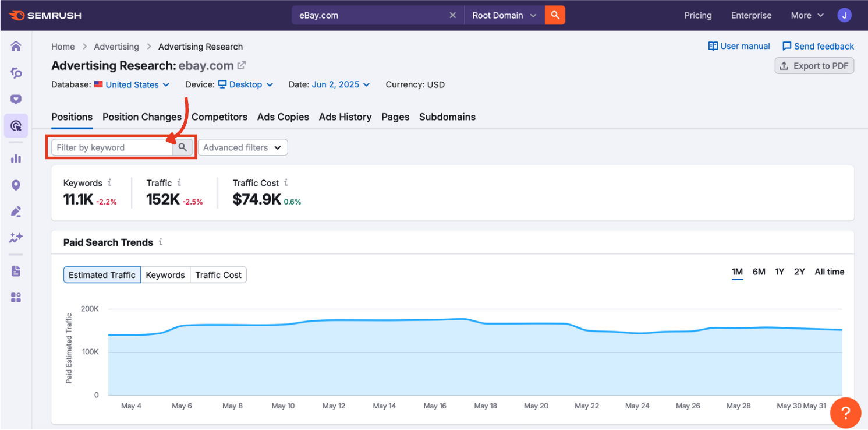Open the App Center grid icon in sidebar

16,297
